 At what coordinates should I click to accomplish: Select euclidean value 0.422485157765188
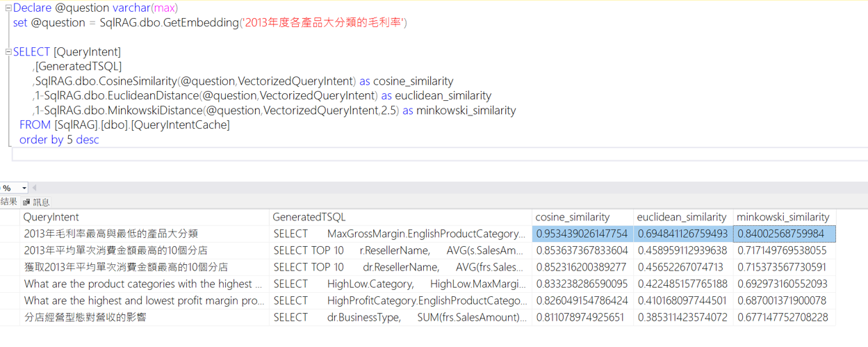click(x=683, y=284)
